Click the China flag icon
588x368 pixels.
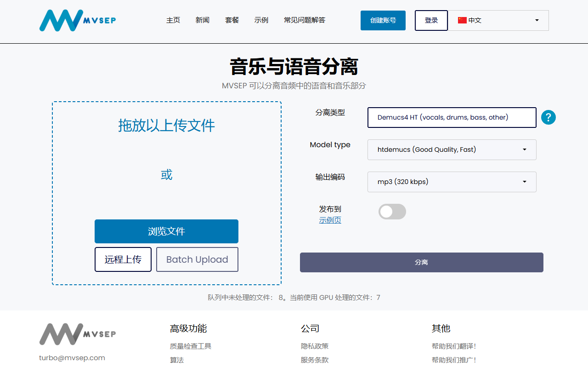[462, 20]
